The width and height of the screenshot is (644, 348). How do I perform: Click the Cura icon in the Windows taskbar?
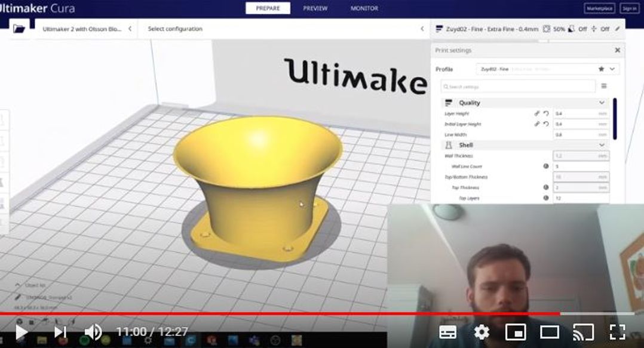(x=191, y=341)
